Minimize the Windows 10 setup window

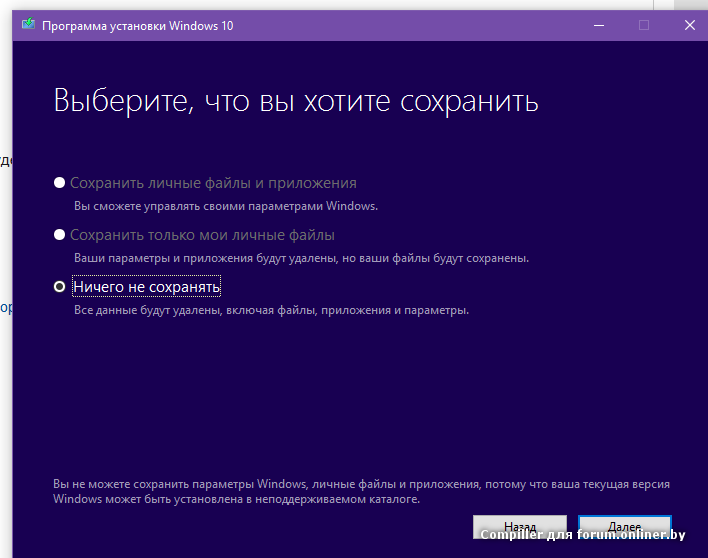pos(599,25)
